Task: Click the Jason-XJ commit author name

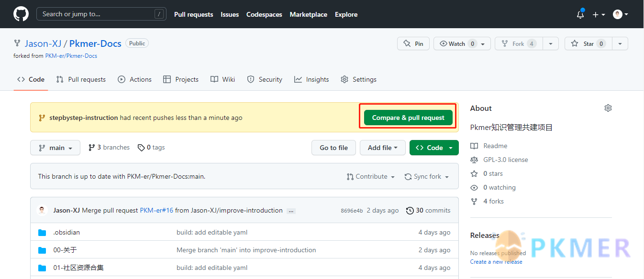Action: (67, 210)
